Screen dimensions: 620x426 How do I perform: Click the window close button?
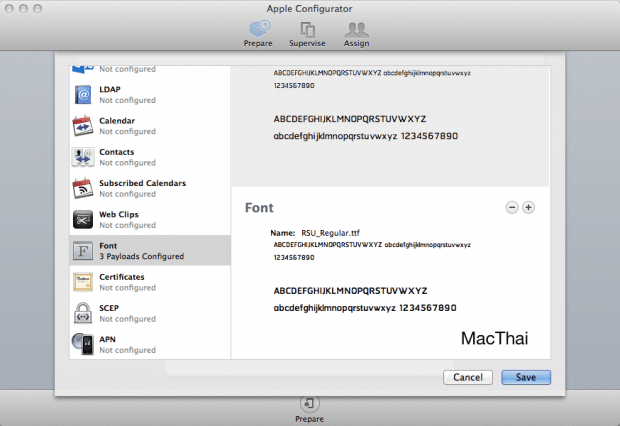pos(9,8)
